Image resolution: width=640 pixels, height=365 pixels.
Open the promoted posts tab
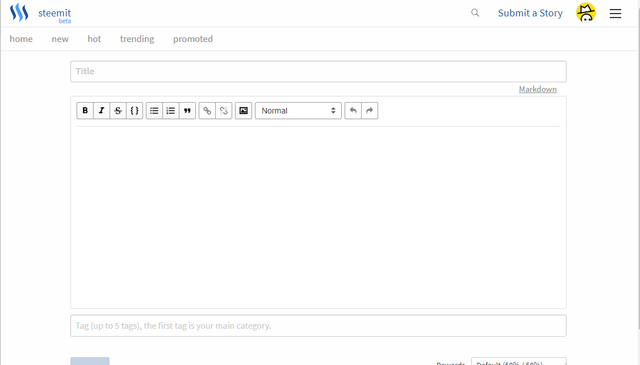pyautogui.click(x=193, y=39)
